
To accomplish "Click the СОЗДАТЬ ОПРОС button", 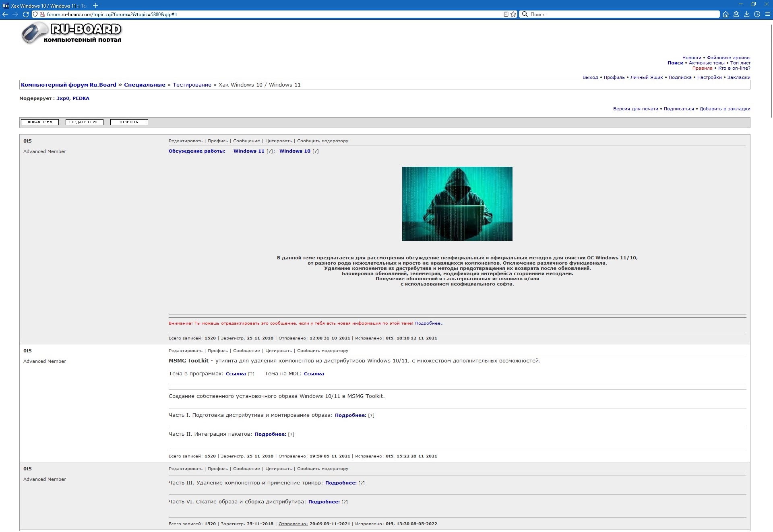I will (x=85, y=122).
